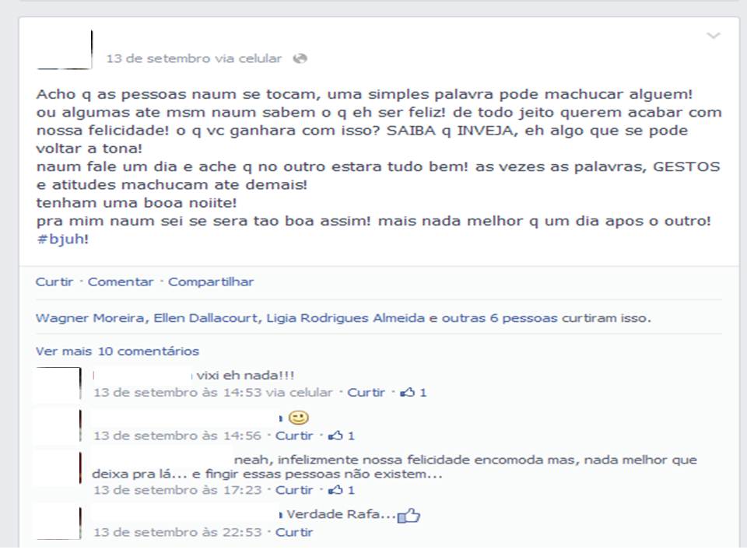Like the vixi eh nada comment
Image resolution: width=747 pixels, height=560 pixels.
tap(366, 393)
